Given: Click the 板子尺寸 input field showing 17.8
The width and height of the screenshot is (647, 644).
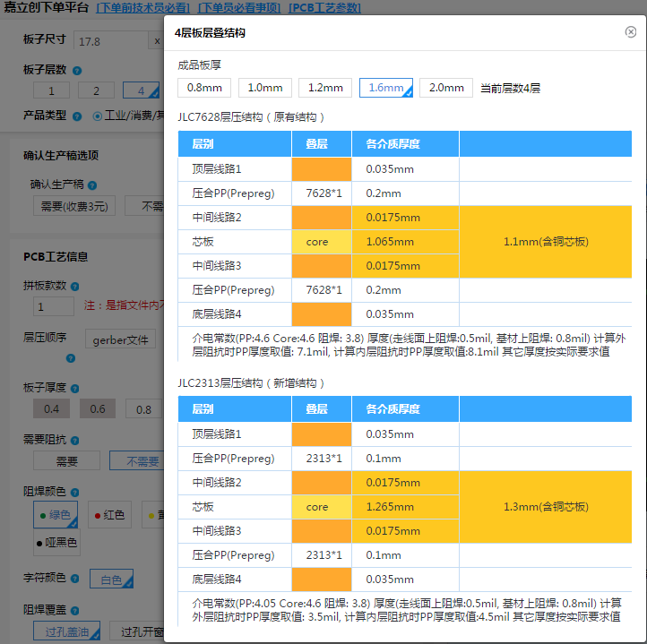Looking at the screenshot, I should pos(109,42).
